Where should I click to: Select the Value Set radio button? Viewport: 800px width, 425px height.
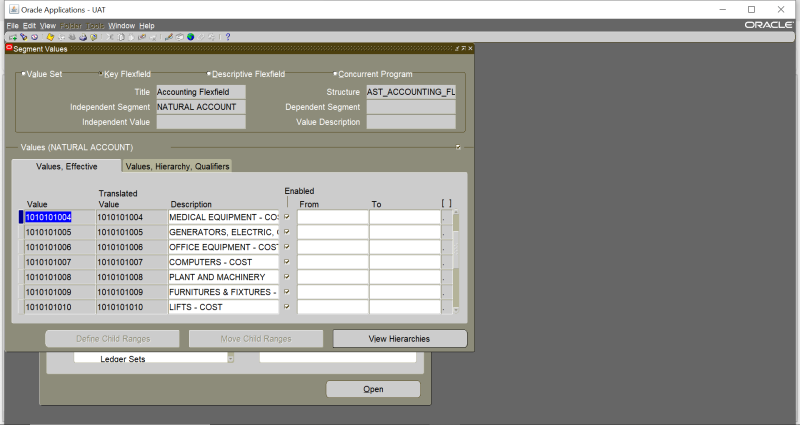[x=23, y=74]
